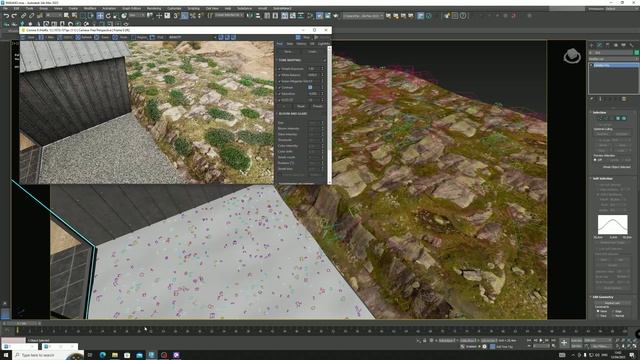The height and width of the screenshot is (360, 640).
Task: Select Element sub-object level icon
Action: coord(624,118)
